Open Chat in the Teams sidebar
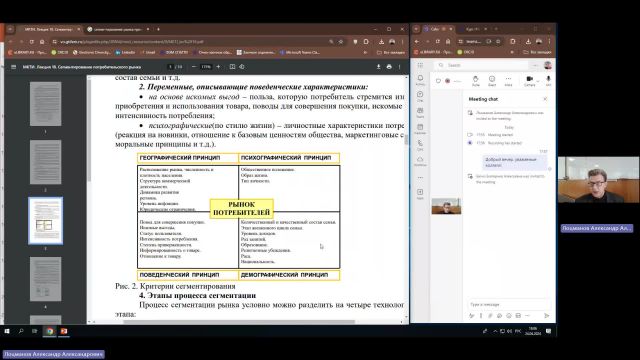The height and width of the screenshot is (360, 640). click(420, 96)
